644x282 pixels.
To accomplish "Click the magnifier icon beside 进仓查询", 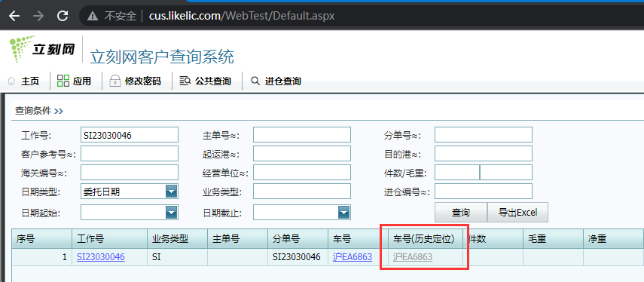I will 255,81.
